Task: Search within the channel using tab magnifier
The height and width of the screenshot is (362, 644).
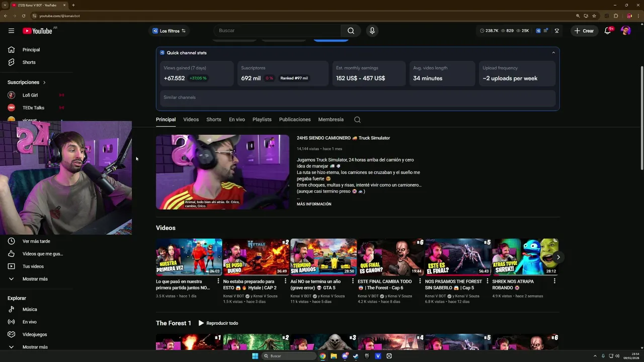Action: [x=357, y=120]
